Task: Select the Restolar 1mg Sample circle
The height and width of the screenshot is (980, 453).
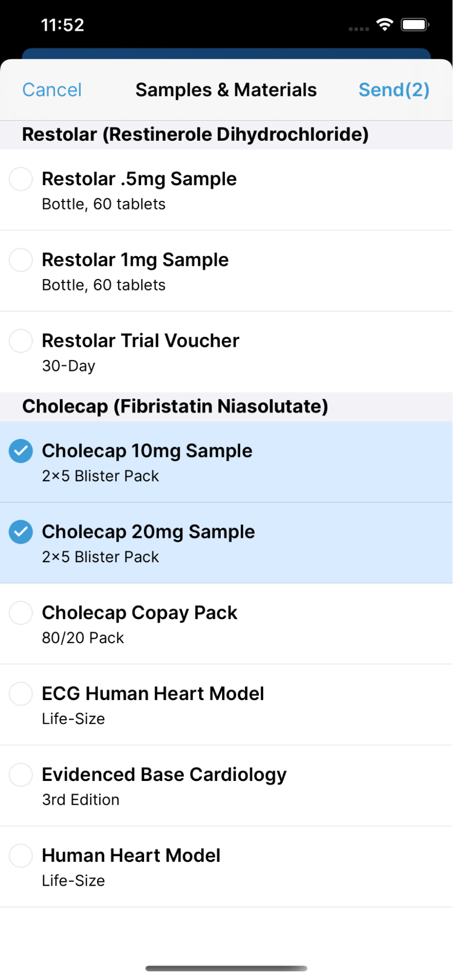Action: 21,260
